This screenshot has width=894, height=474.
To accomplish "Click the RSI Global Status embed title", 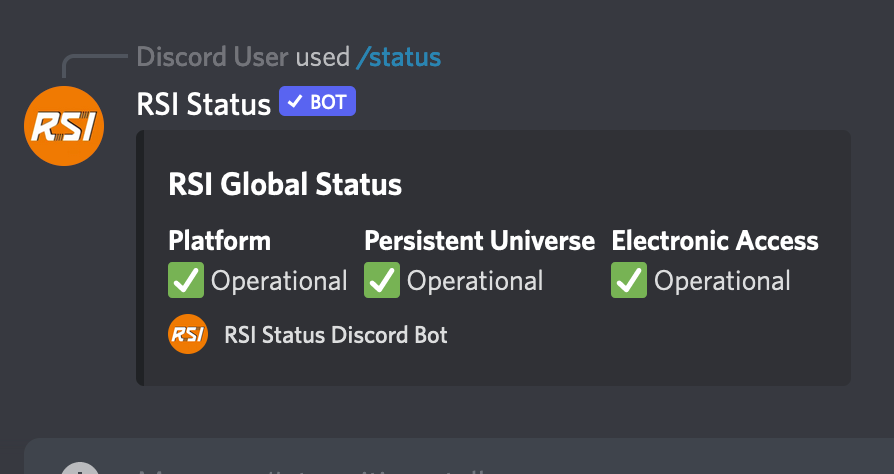I will pos(285,184).
